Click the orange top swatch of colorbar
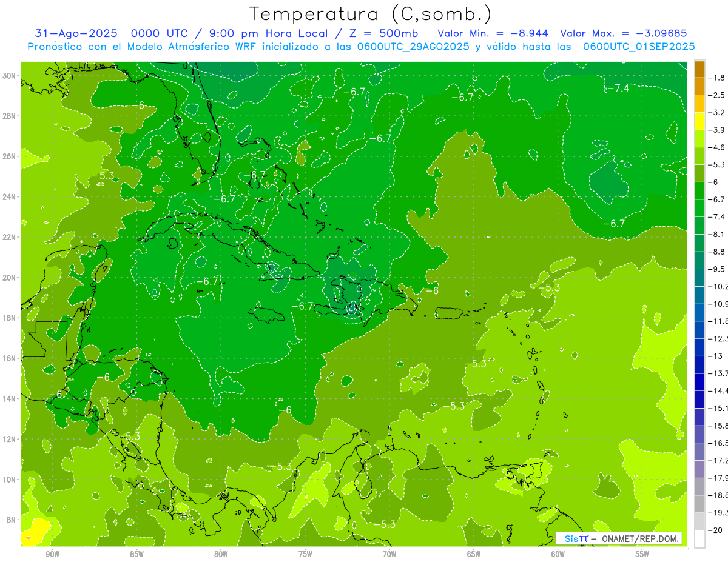This screenshot has height=562, width=728. [x=699, y=69]
